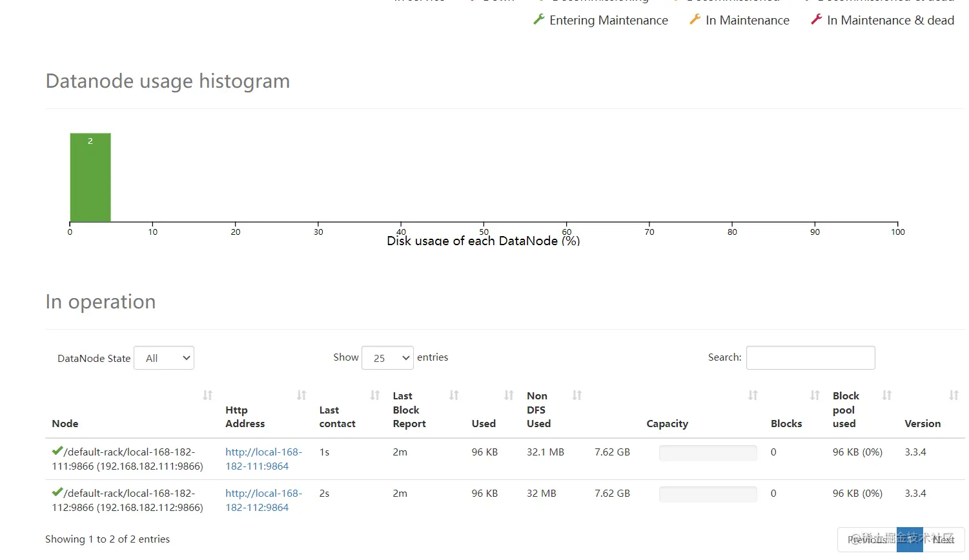Click '1s' last contact value
This screenshot has height=560, width=969.
324,452
